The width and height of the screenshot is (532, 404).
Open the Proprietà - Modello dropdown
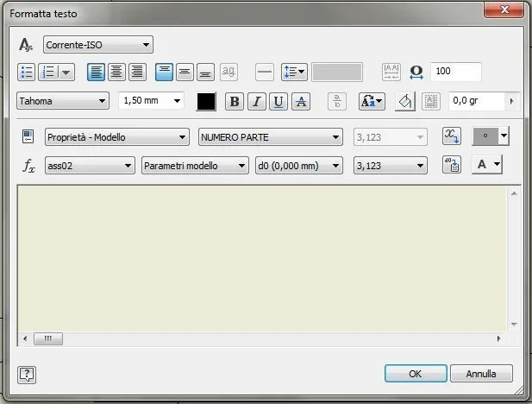(117, 137)
